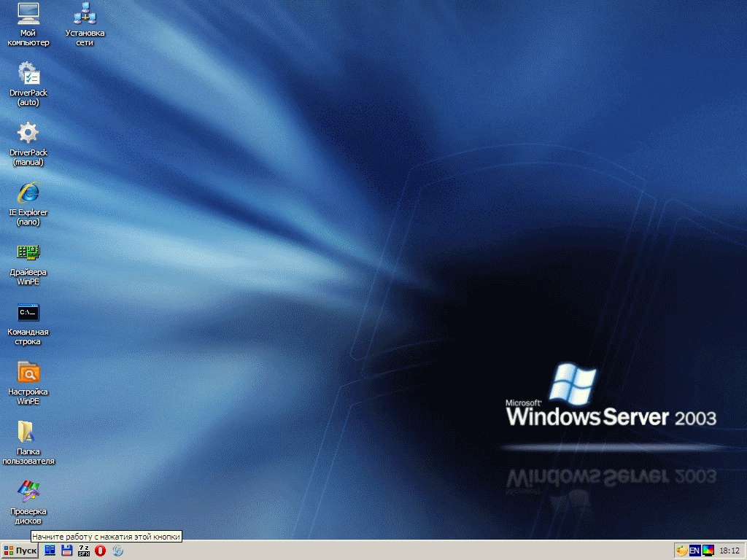Click the 18:12 clock in tray

729,551
